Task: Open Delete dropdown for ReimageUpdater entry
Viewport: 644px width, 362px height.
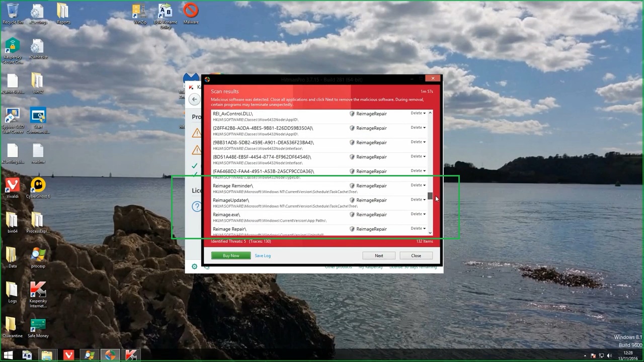Action: [x=418, y=200]
